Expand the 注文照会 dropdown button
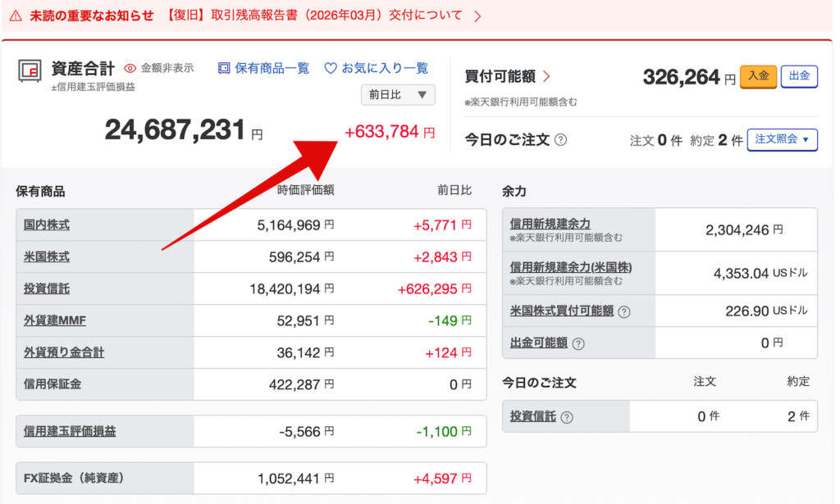The image size is (840, 504). point(782,139)
